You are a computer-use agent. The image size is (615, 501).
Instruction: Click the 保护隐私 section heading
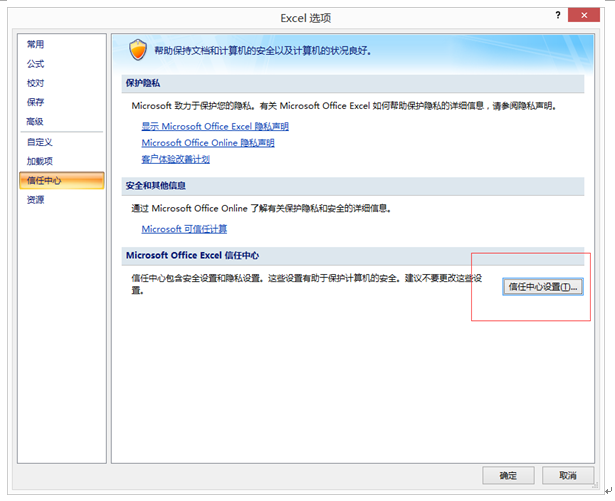coord(143,83)
